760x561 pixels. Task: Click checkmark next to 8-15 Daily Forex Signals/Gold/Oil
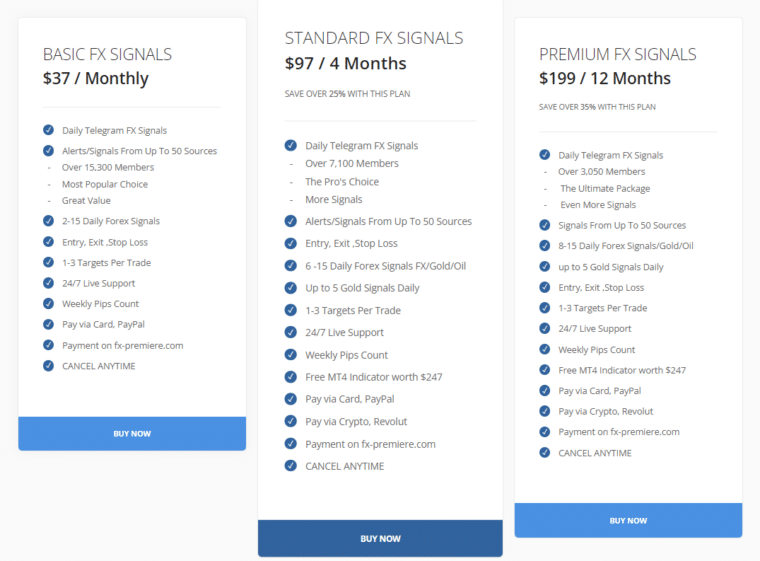point(544,246)
